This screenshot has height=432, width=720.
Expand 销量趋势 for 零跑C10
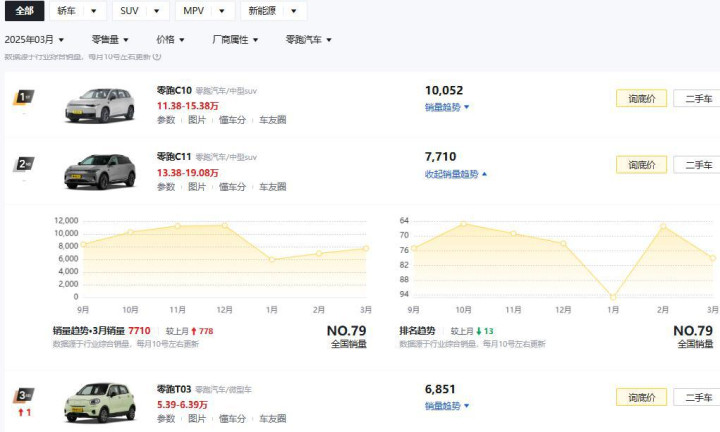tap(447, 107)
